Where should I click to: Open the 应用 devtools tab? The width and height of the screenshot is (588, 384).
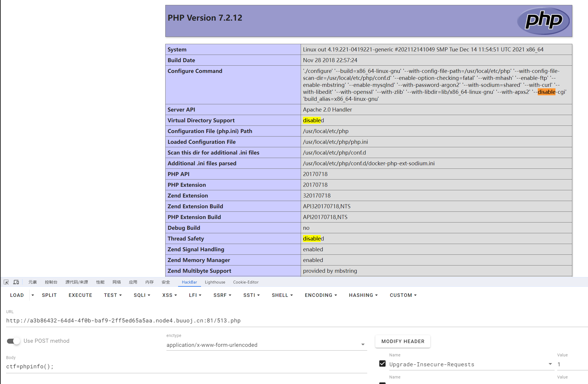(x=133, y=282)
